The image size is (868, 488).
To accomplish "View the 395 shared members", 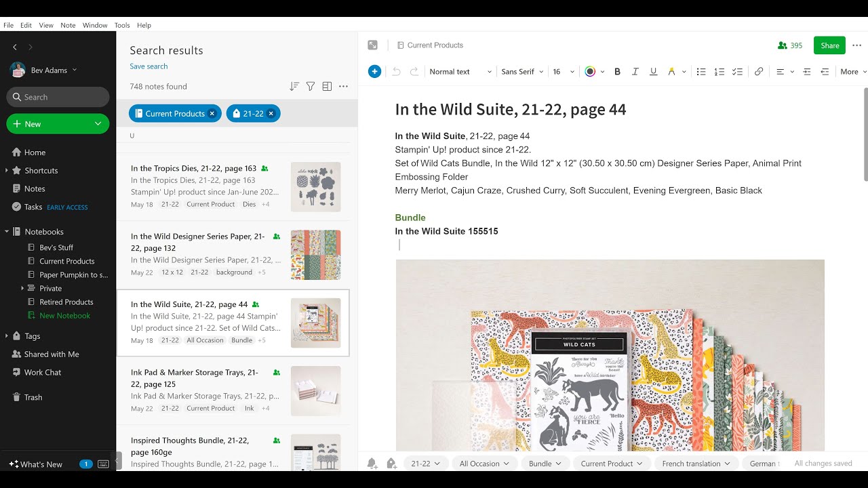I will point(791,45).
